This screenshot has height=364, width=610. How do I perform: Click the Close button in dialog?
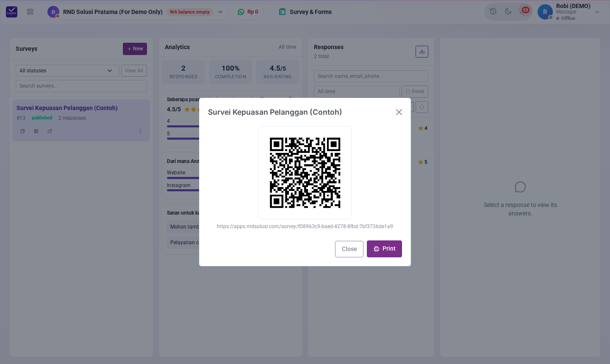point(349,249)
